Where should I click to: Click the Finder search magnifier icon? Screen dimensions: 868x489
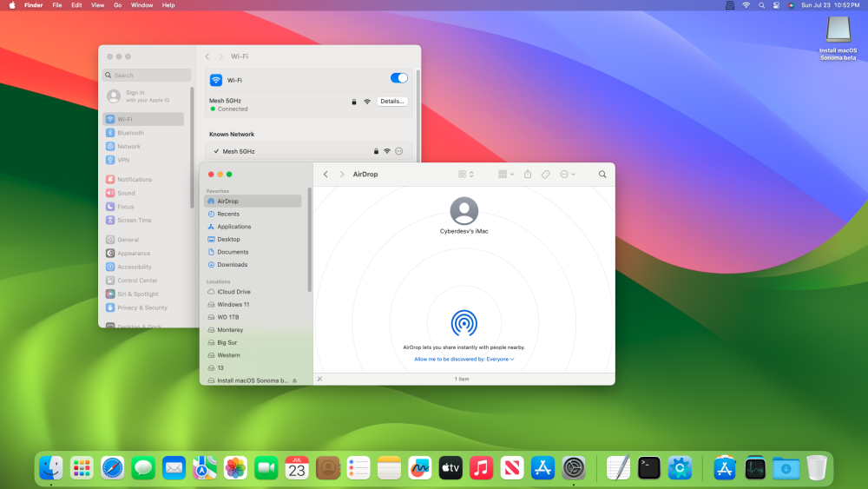pyautogui.click(x=602, y=175)
